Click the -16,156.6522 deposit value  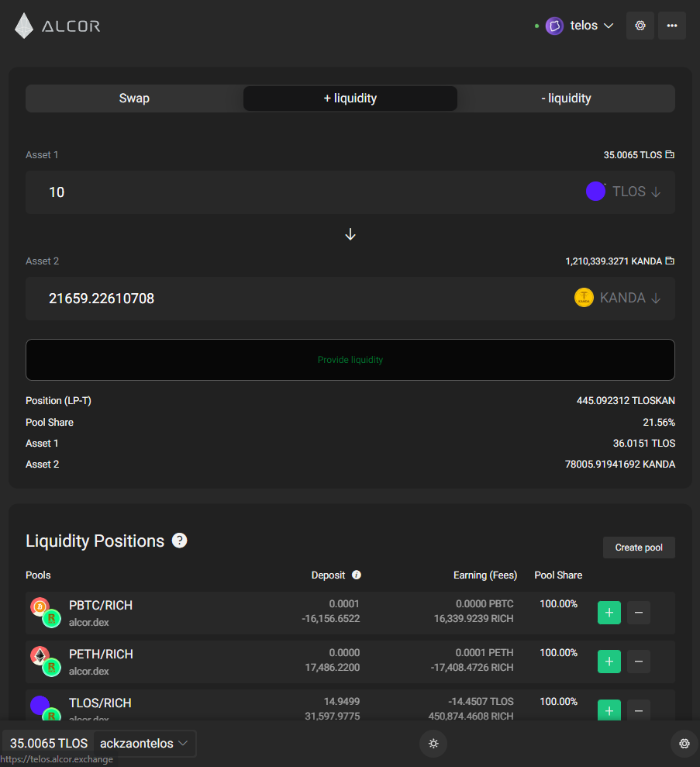point(331,618)
